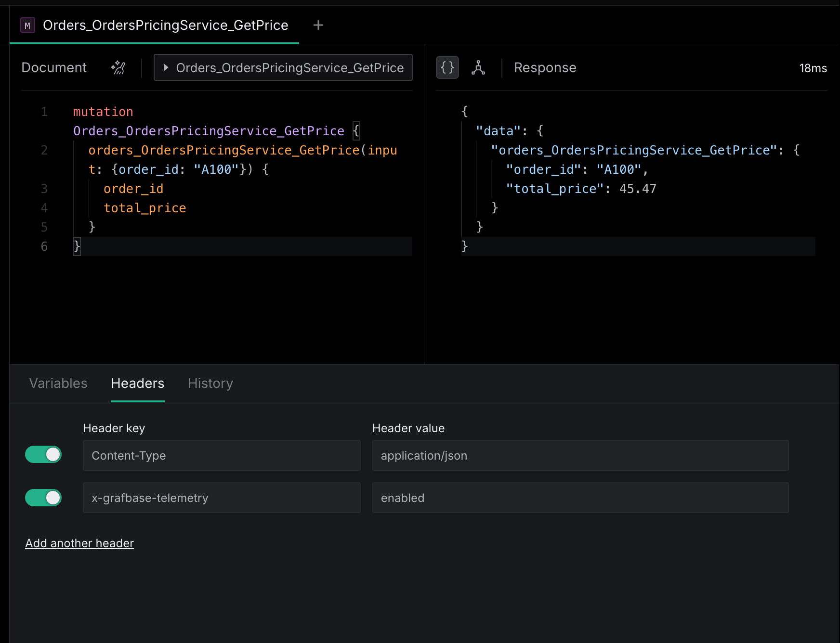Switch to the Variables tab
840x643 pixels.
[58, 383]
